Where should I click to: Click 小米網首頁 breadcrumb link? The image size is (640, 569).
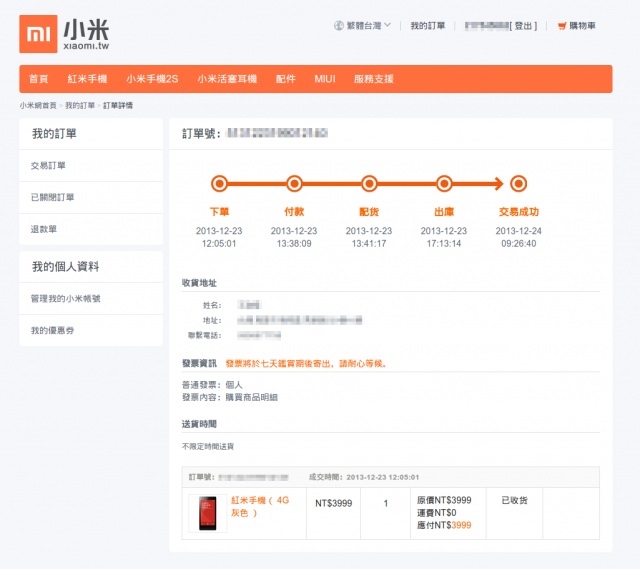(x=38, y=105)
